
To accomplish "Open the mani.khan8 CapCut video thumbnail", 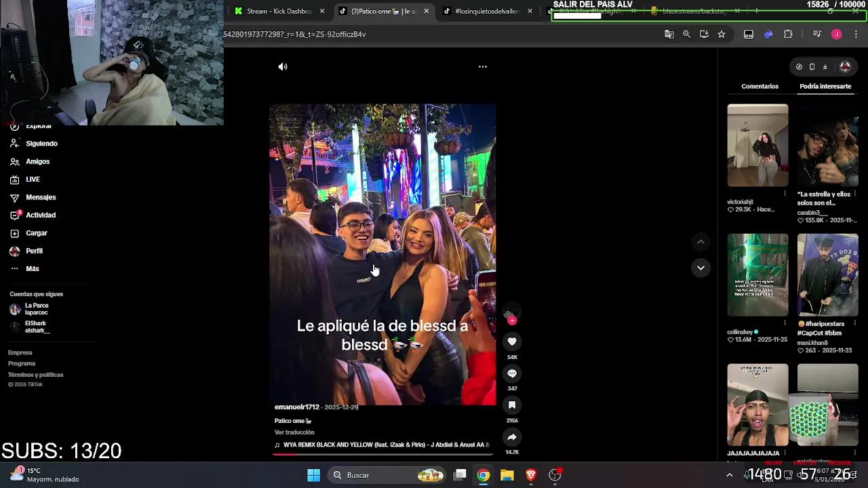I will [827, 274].
